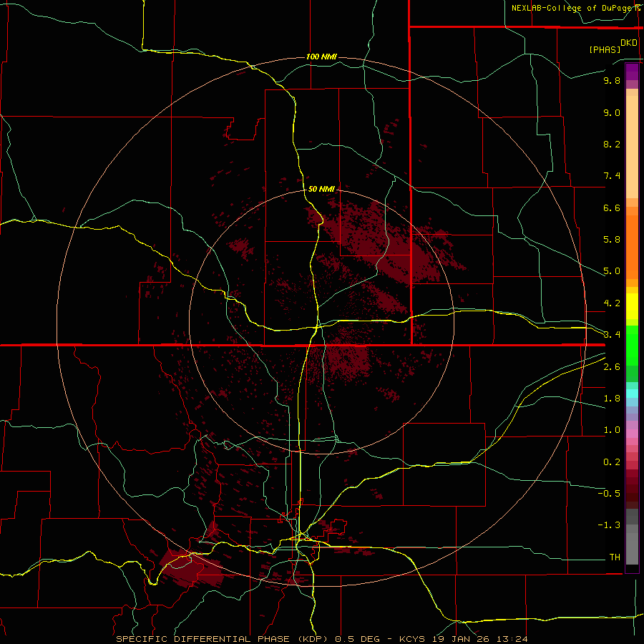
Task: Click the 9.8 value on color scale
Action: click(612, 80)
